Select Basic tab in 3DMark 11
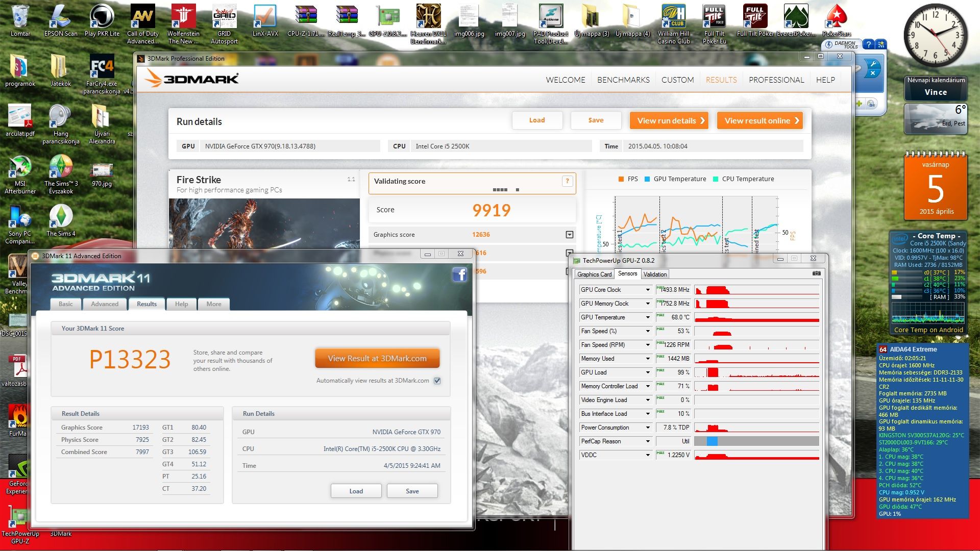The width and height of the screenshot is (980, 551). pos(66,304)
